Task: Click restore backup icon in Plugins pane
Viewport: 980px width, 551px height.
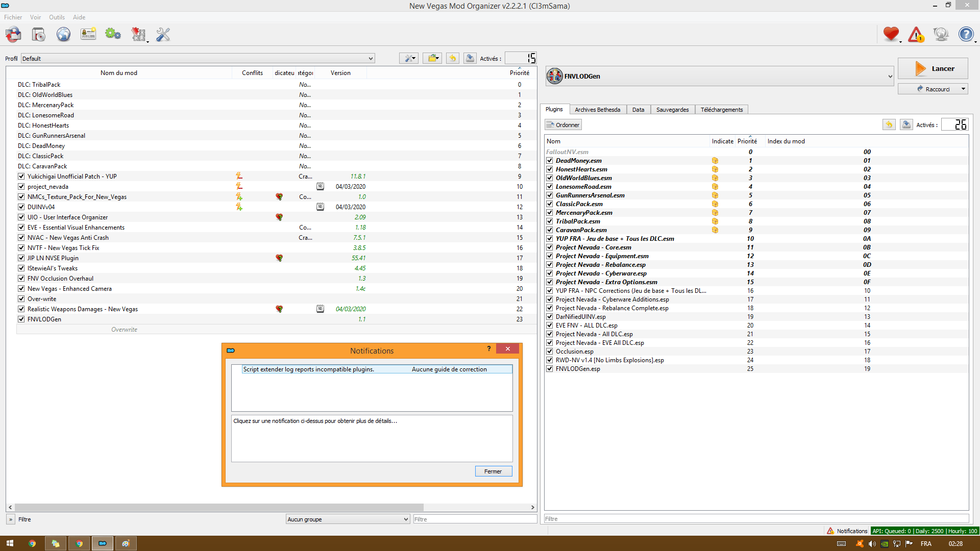Action: coord(889,124)
